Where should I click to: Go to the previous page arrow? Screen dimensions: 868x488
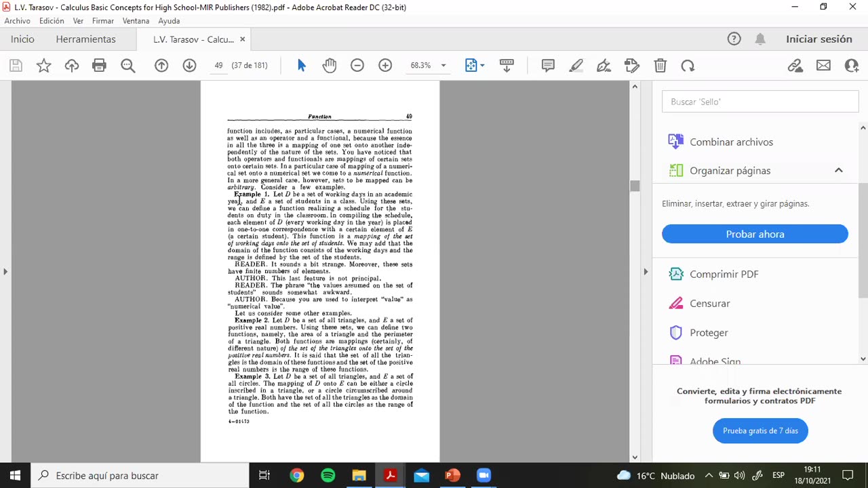tap(161, 66)
